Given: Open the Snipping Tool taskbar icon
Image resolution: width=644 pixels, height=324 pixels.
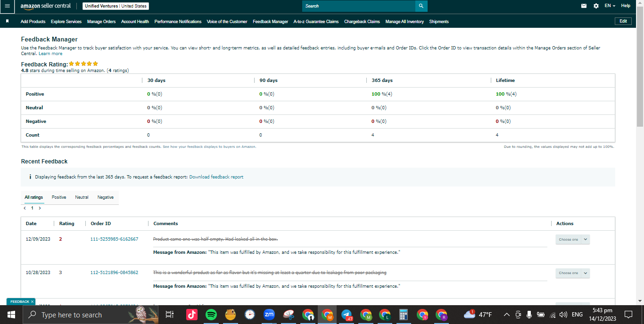Looking at the screenshot, I should [x=289, y=315].
